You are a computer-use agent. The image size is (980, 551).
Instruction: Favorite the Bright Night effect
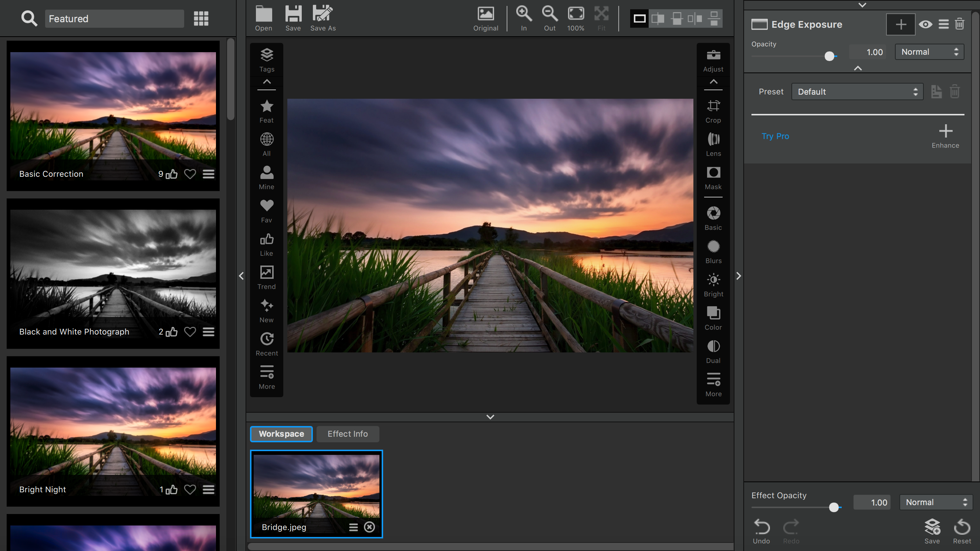point(190,489)
